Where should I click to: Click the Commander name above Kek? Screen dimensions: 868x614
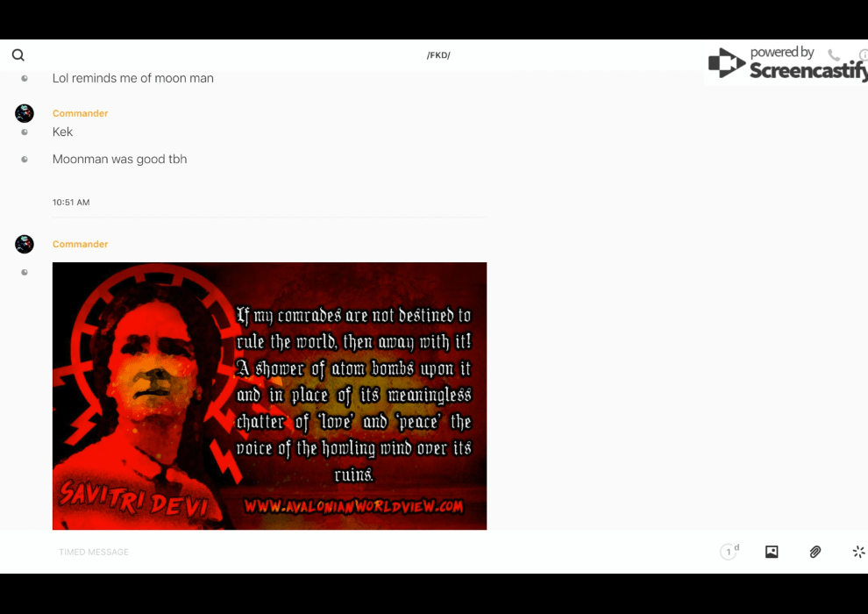(x=80, y=113)
